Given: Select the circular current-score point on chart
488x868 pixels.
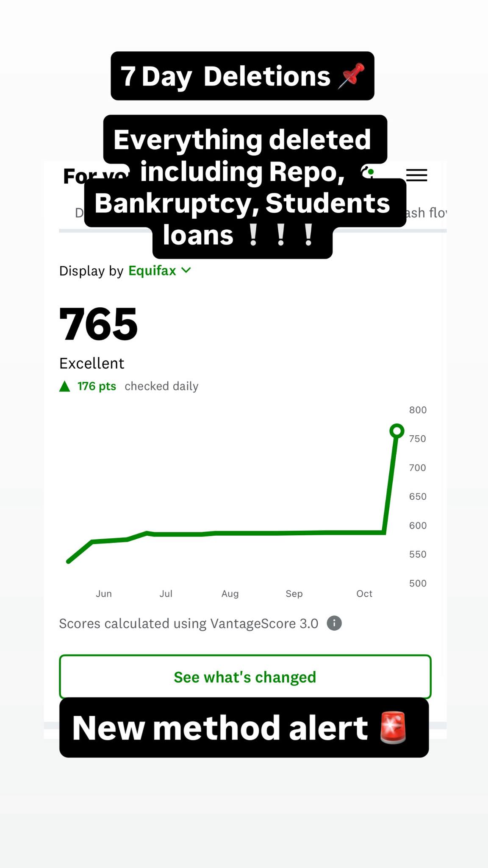Looking at the screenshot, I should 396,431.
